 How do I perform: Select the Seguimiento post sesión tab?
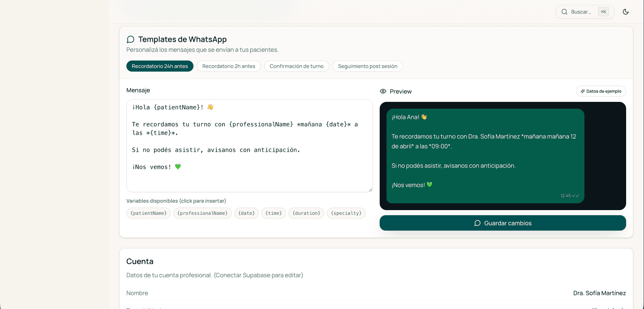coord(367,66)
